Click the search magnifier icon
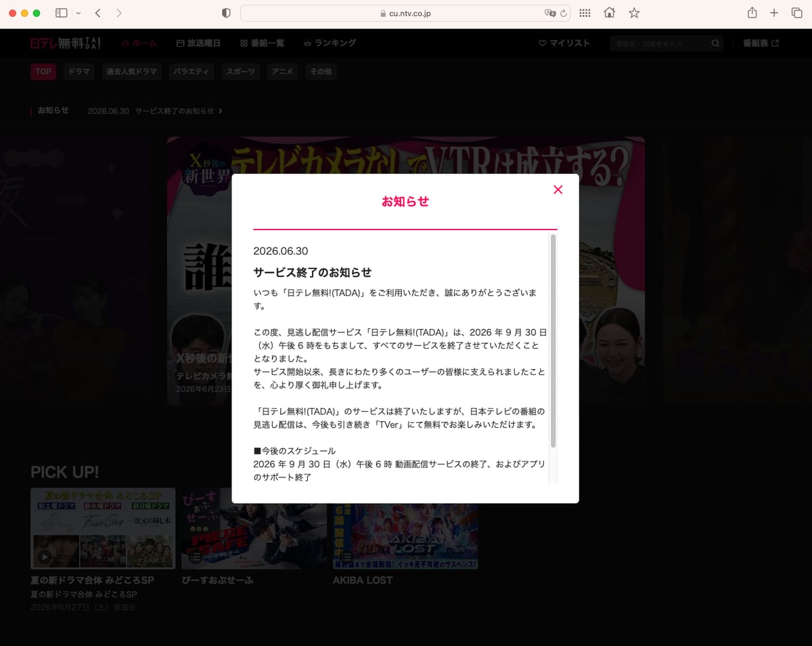Image resolution: width=812 pixels, height=646 pixels. point(715,43)
